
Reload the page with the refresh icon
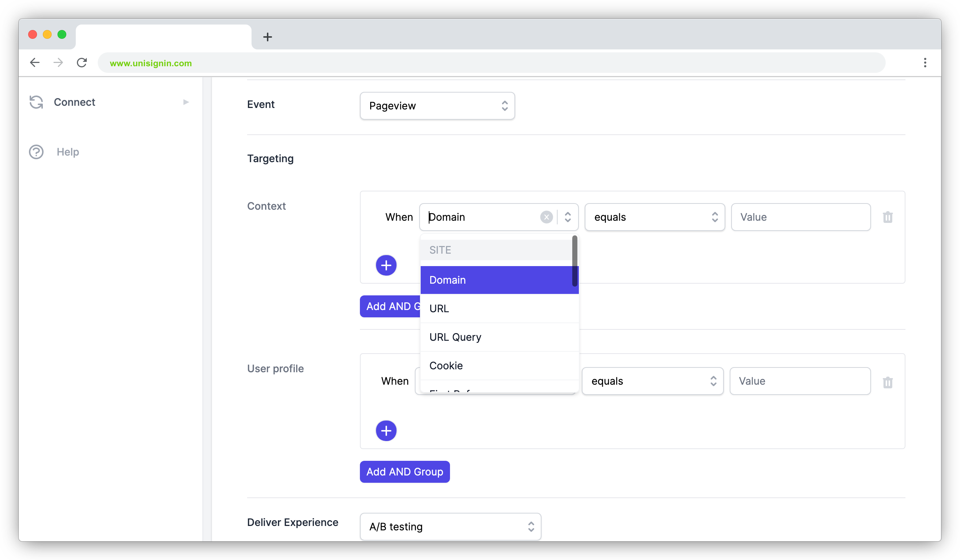(x=82, y=63)
